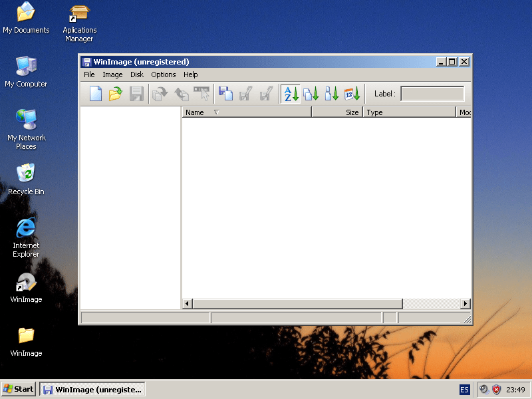This screenshot has width=532, height=399.
Task: Click the ES language indicator
Action: [464, 390]
